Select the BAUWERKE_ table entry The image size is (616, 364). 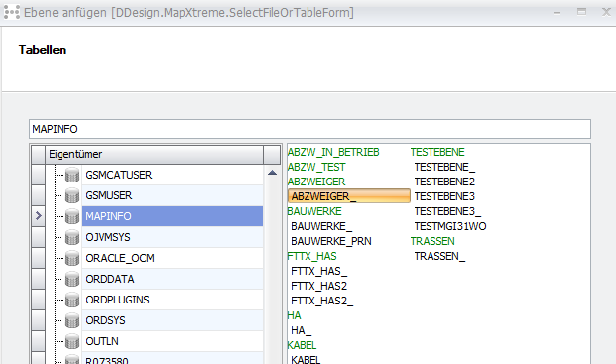[321, 226]
